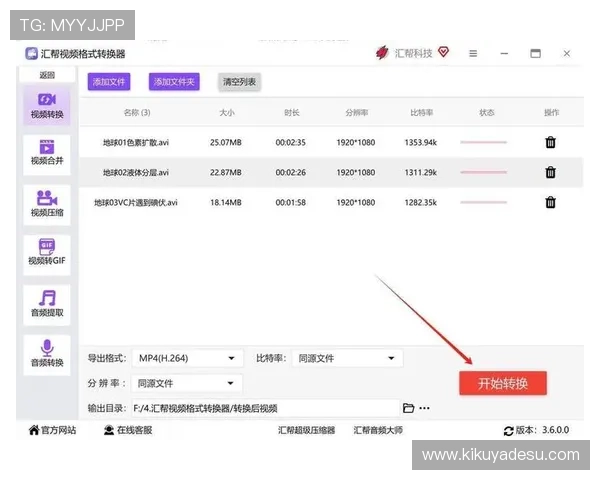
Task: Browse output folder with folder icon
Action: click(408, 408)
